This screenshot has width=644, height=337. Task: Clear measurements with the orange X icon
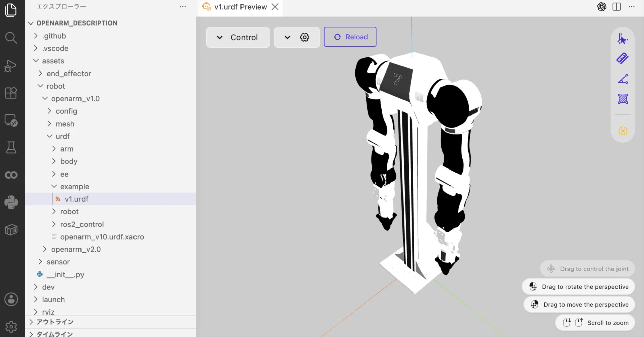point(623,131)
